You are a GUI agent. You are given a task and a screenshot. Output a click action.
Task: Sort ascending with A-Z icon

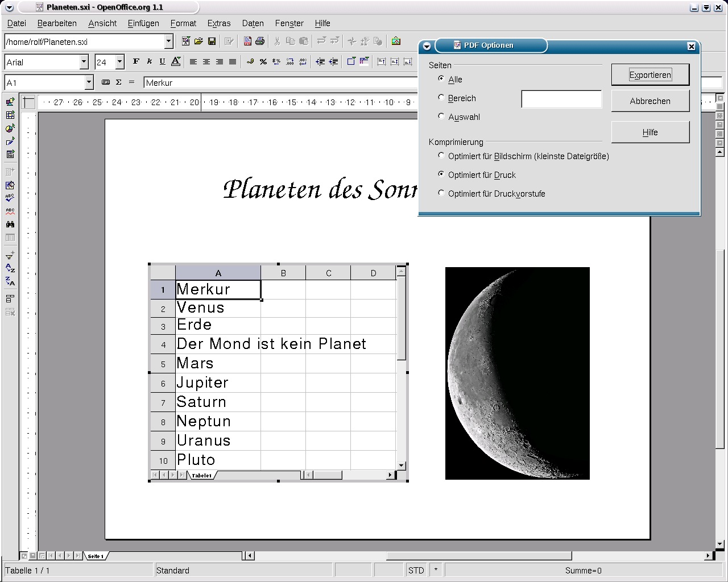coord(10,268)
